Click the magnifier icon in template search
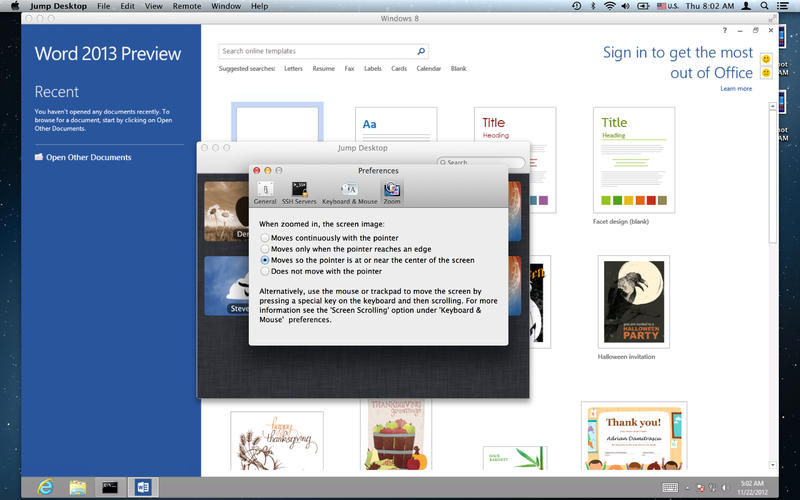 tap(421, 51)
